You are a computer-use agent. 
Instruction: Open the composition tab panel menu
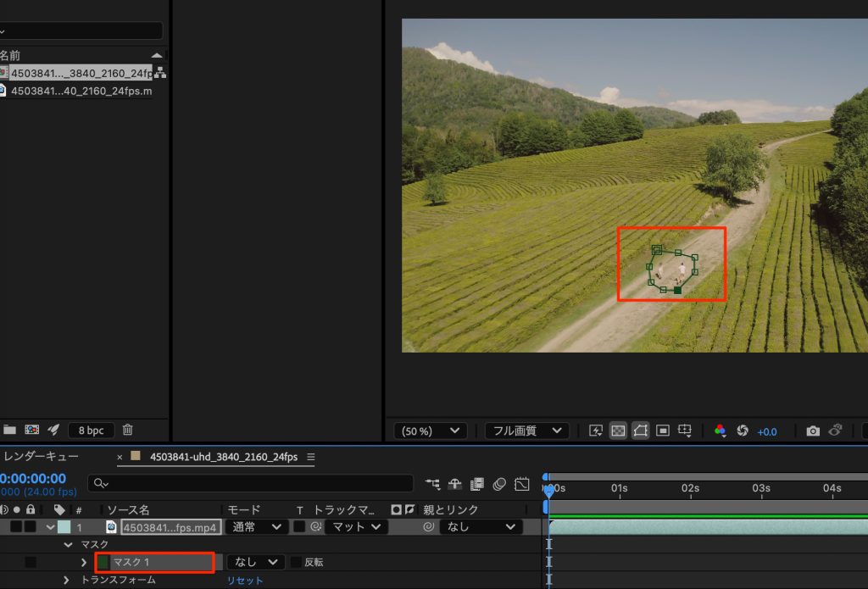click(x=310, y=457)
